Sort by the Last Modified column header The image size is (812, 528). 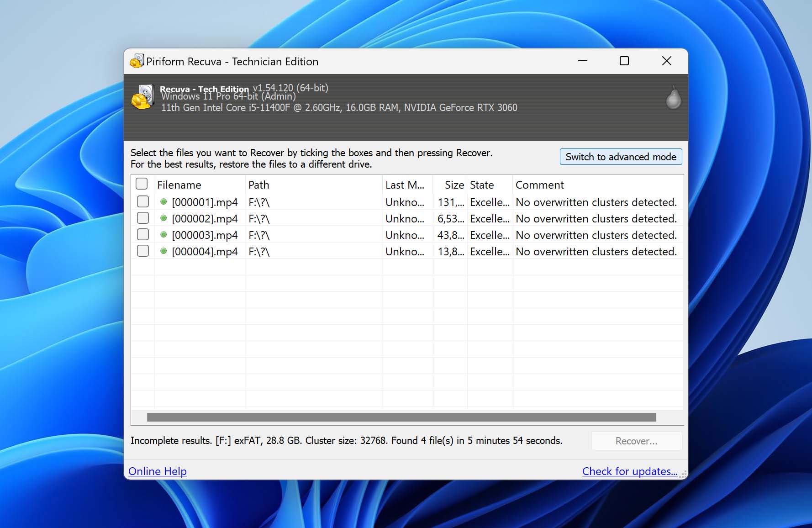407,185
